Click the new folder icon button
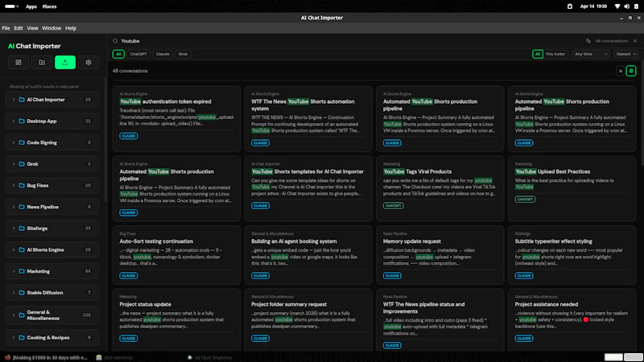This screenshot has height=362, width=644. pyautogui.click(x=42, y=63)
